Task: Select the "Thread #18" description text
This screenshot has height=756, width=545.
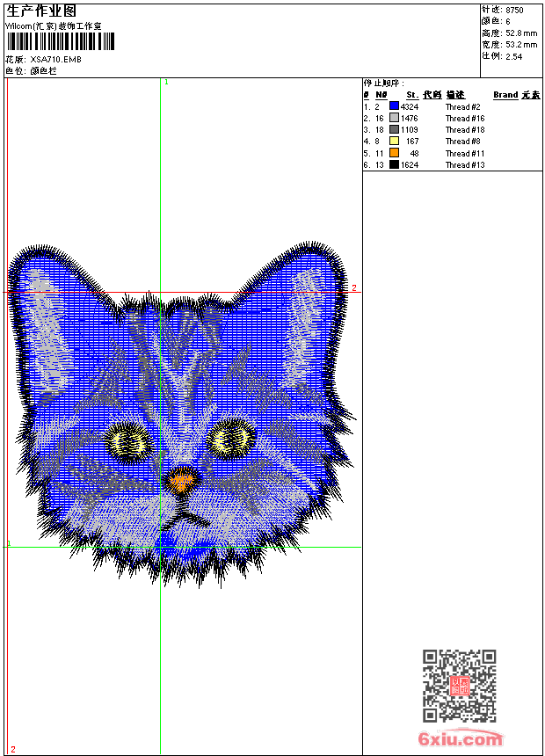Action: point(465,130)
